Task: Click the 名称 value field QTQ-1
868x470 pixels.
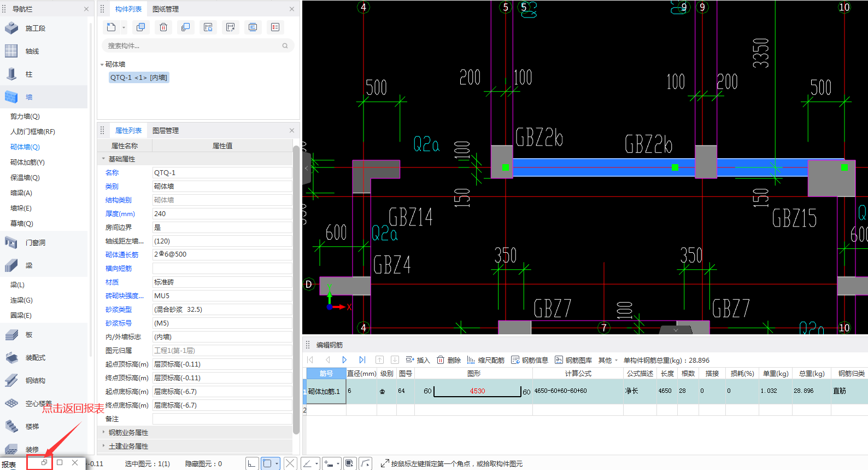Action: point(222,173)
